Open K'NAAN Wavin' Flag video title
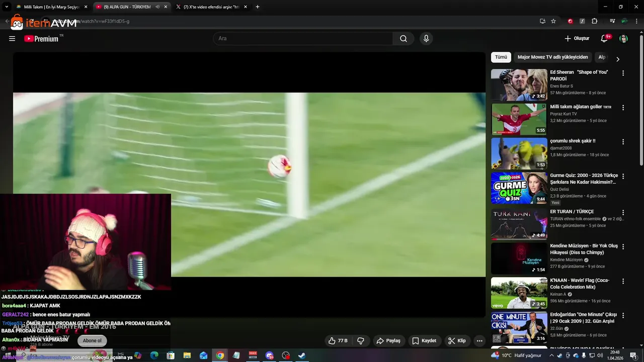 580,284
